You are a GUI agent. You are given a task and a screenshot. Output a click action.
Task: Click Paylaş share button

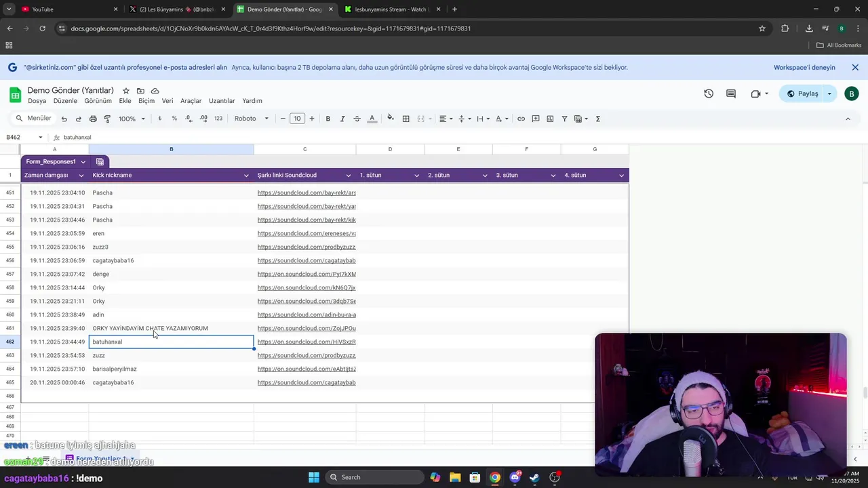(802, 94)
